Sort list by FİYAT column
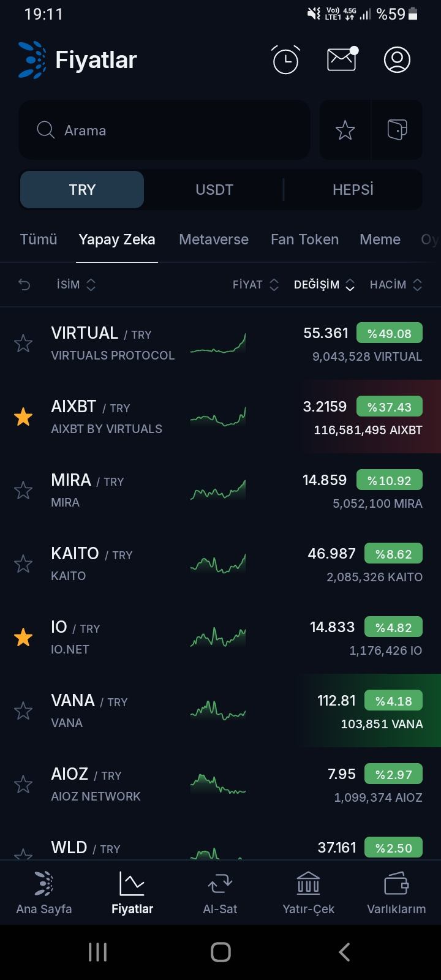441x980 pixels. click(x=255, y=284)
